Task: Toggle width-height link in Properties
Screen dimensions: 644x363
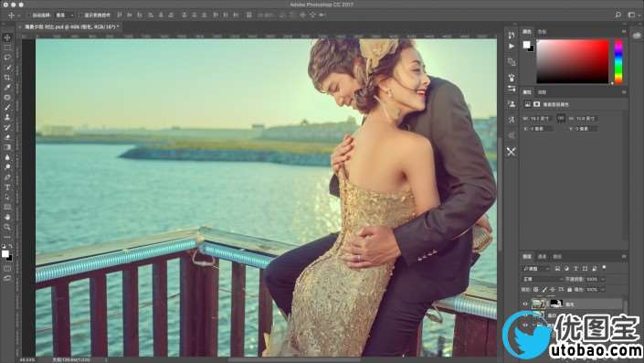Action: tap(561, 118)
